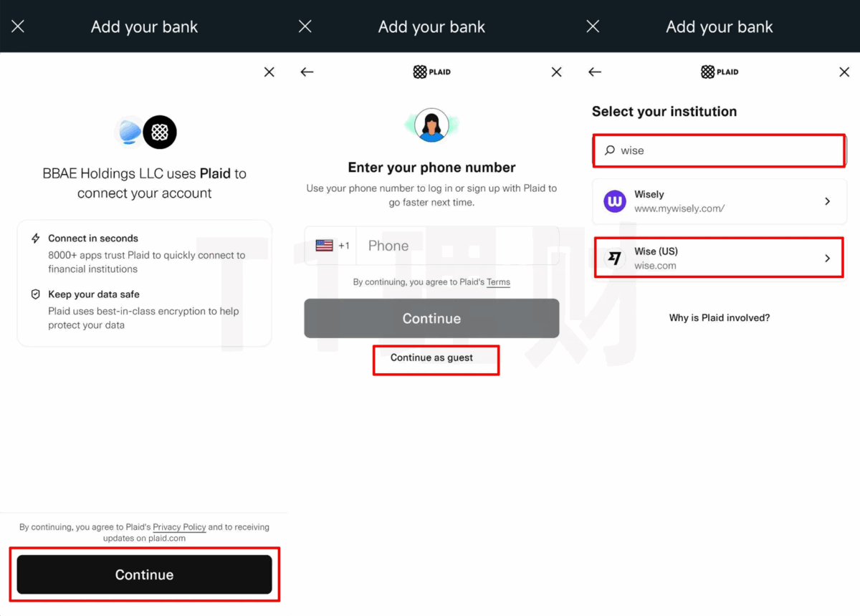Open Plaid's Privacy Policy link
The height and width of the screenshot is (616, 860).
179,527
